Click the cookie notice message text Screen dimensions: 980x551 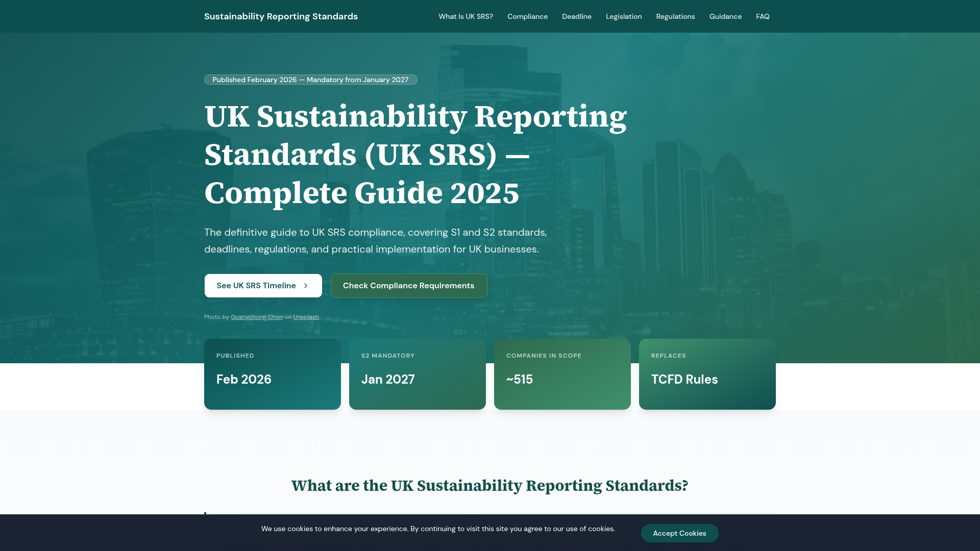(438, 529)
